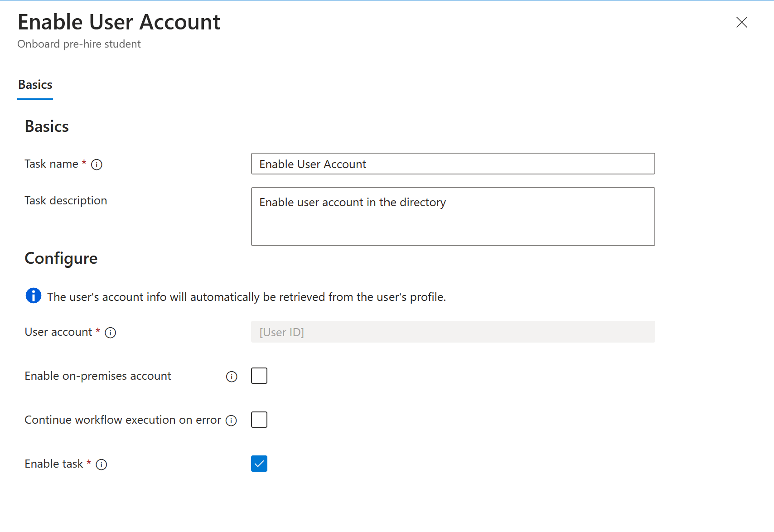774x532 pixels.
Task: Close the Enable User Account panel
Action: point(742,22)
